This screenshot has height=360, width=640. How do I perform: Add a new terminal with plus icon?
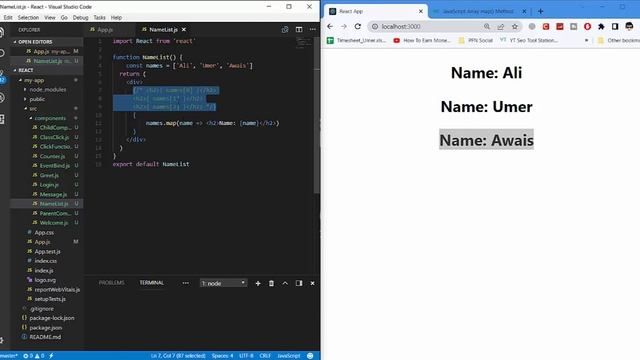click(x=258, y=283)
